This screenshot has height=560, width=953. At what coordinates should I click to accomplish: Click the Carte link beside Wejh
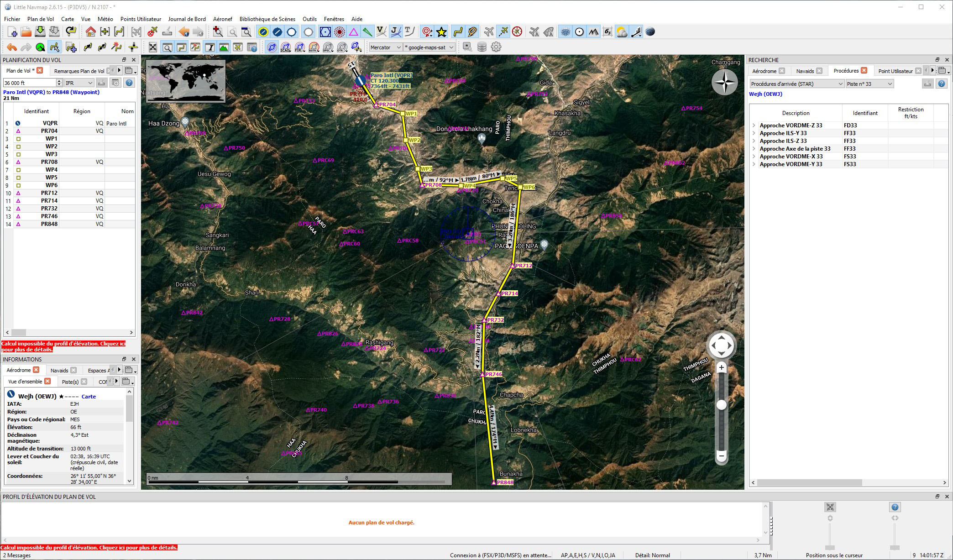[x=89, y=397]
